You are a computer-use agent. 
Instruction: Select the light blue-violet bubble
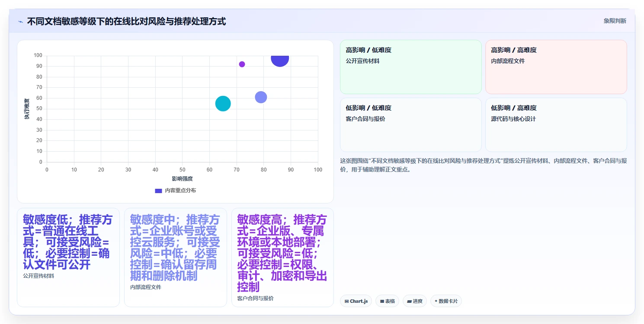pos(261,97)
